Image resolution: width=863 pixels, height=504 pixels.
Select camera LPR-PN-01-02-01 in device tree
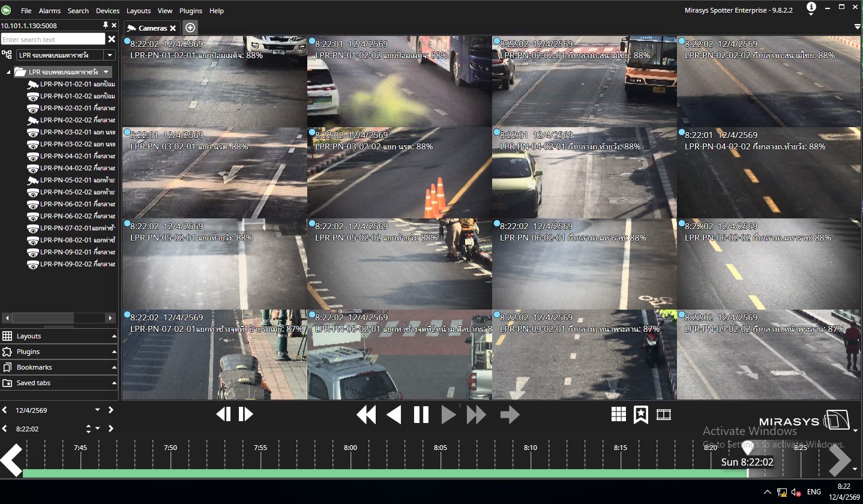(71, 84)
